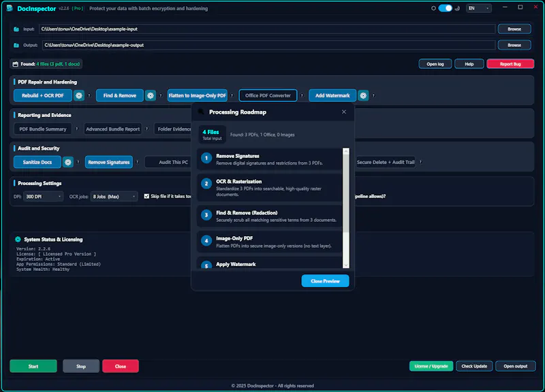Click help icon beside Rebuild + OCR gear
Viewport: 545px width, 392px height.
point(89,95)
